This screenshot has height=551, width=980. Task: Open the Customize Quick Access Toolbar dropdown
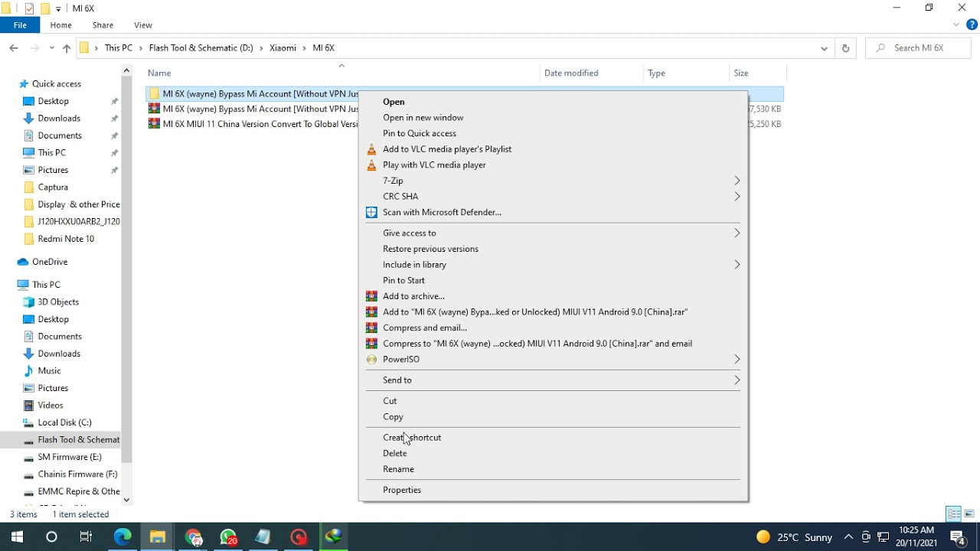[x=58, y=9]
